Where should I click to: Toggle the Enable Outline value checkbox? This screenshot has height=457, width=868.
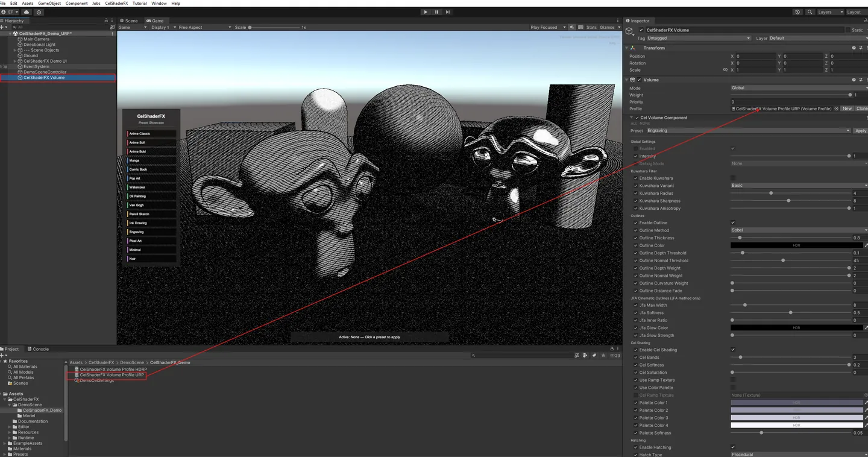[x=733, y=222]
